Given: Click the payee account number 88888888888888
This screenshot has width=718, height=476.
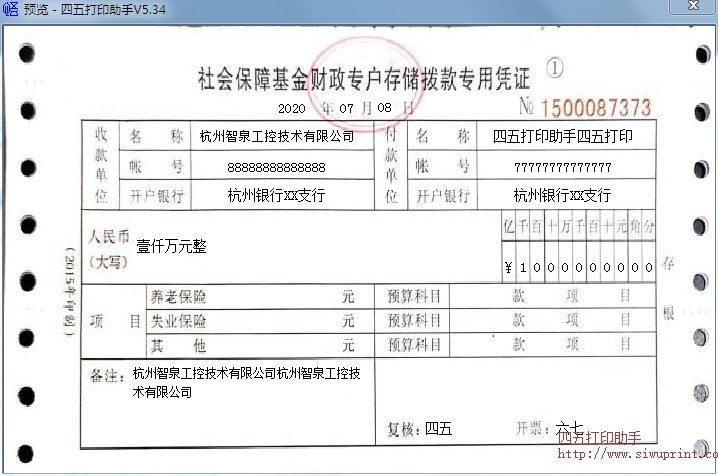Looking at the screenshot, I should click(x=276, y=166).
